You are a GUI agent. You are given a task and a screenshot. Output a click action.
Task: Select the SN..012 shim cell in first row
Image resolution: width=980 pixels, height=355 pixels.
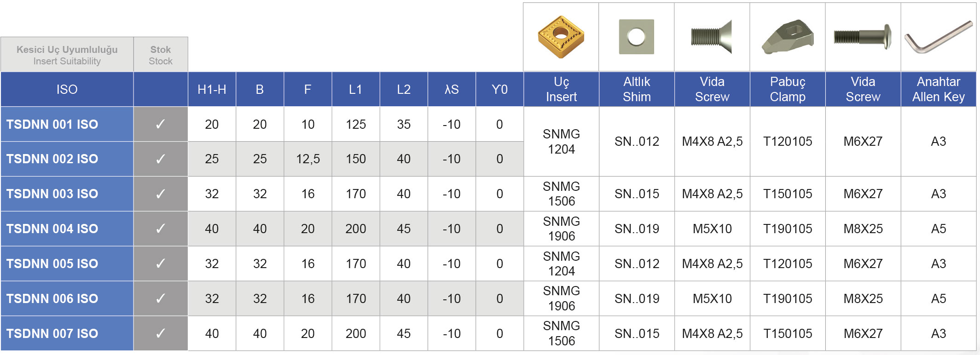pyautogui.click(x=637, y=142)
